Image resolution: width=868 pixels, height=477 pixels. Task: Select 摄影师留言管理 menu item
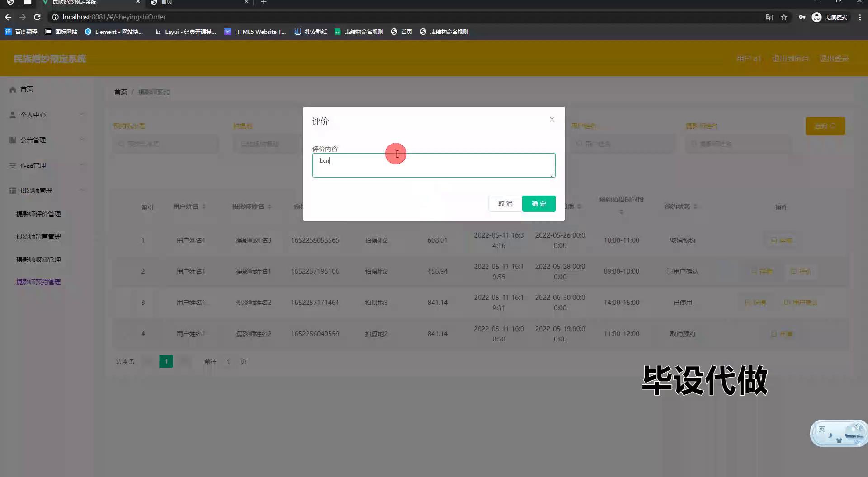pos(38,237)
